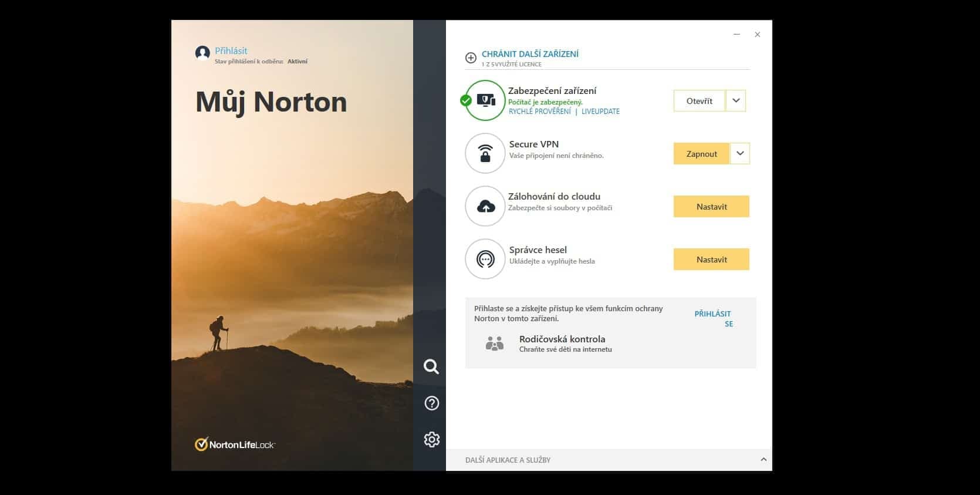Expand the dropdown next to Zapnout
The height and width of the screenshot is (495, 980).
(740, 153)
